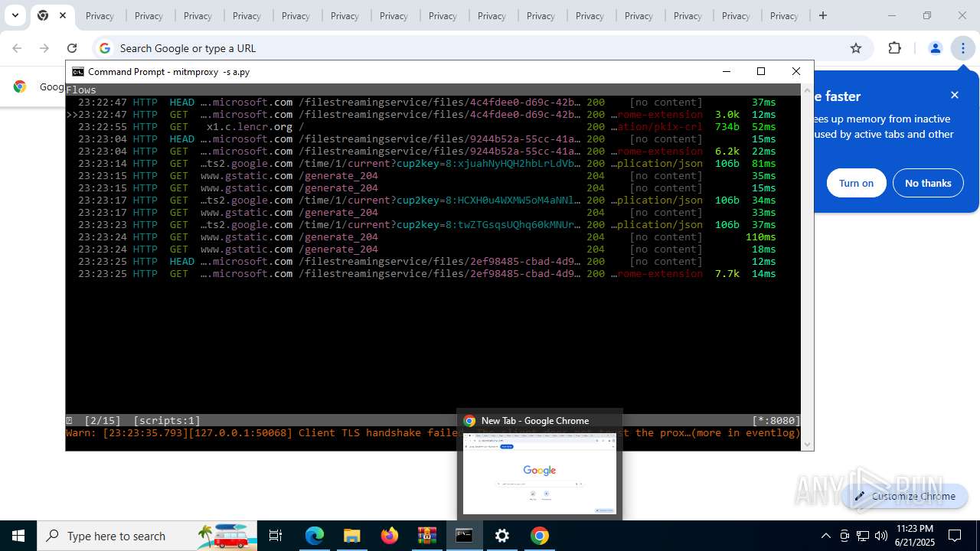Open Settings gear from taskbar
Image resolution: width=980 pixels, height=551 pixels.
502,536
